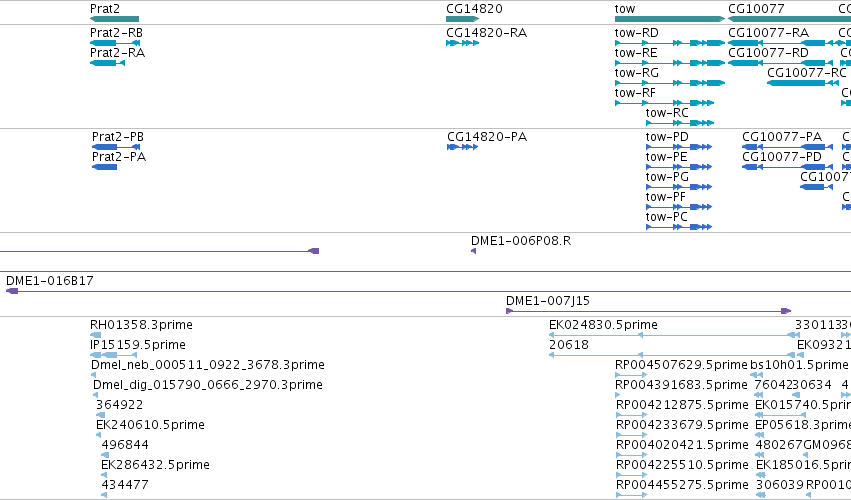851x500 pixels.
Task: Select protein tow-PF
Action: 665,197
